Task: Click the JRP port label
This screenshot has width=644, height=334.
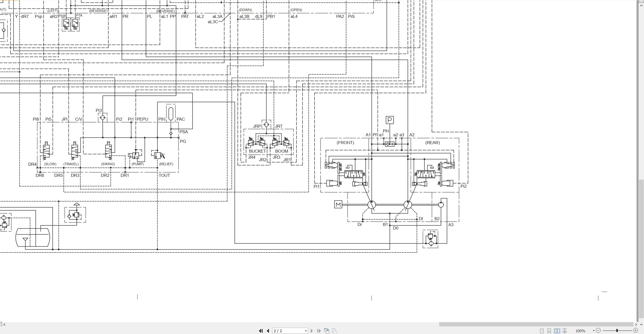Action: [257, 126]
